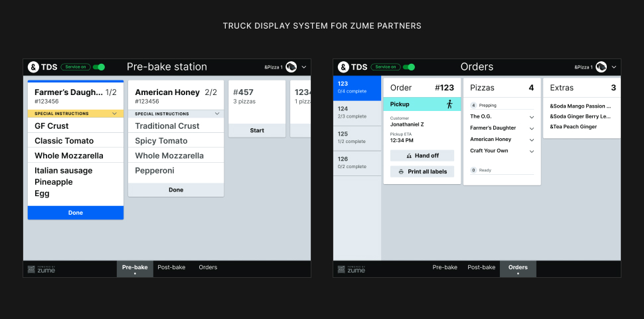
Task: Expand Craft Your Own pizza details
Action: [x=532, y=151]
